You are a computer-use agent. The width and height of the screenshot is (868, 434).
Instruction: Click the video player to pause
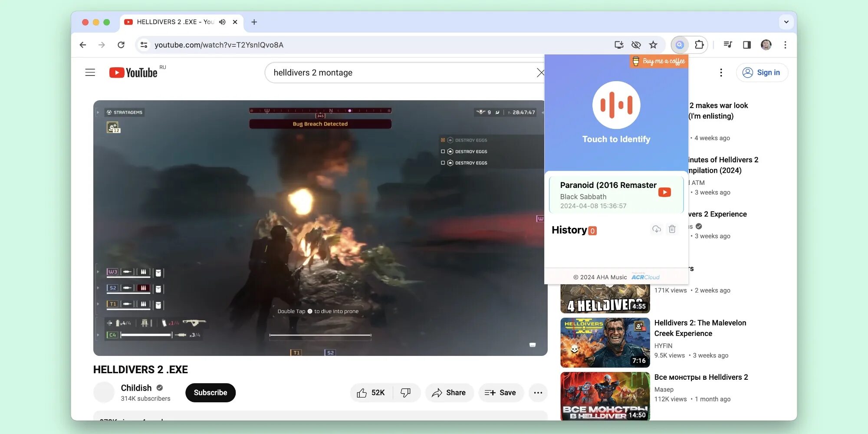point(320,228)
